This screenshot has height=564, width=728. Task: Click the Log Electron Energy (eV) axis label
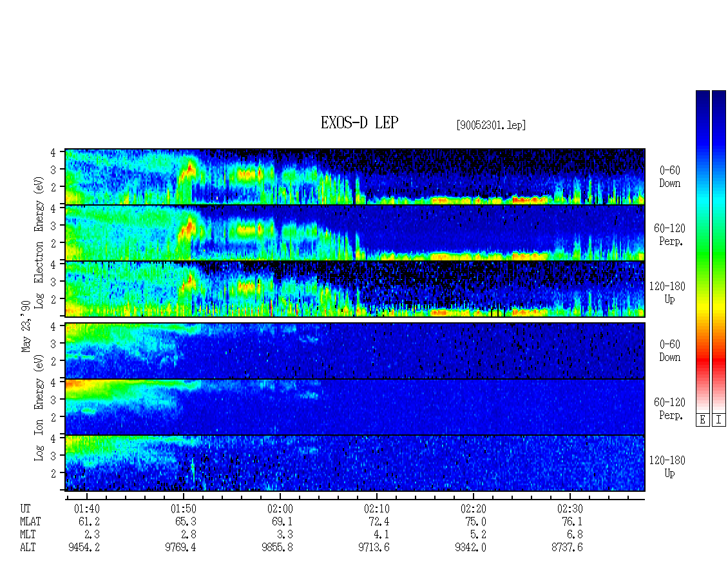(x=39, y=242)
